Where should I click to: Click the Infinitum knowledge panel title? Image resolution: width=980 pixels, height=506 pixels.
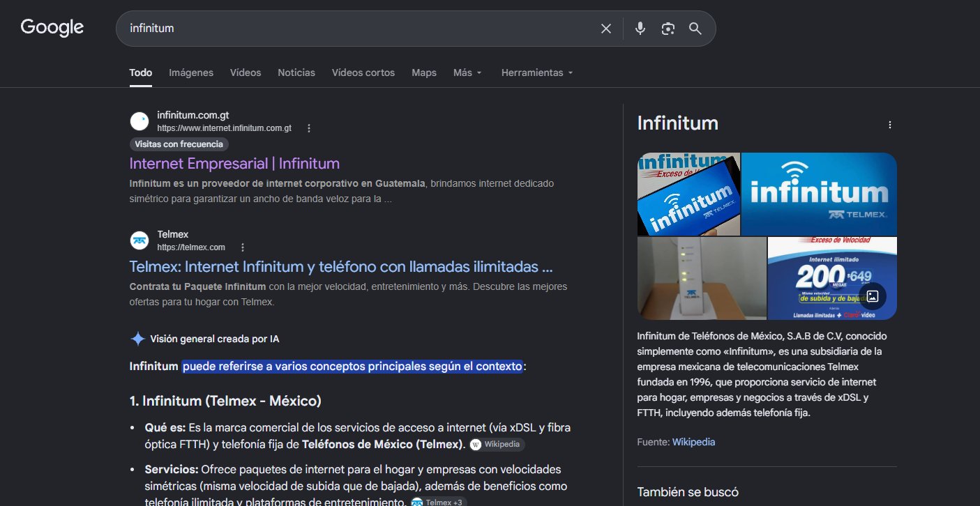(678, 123)
